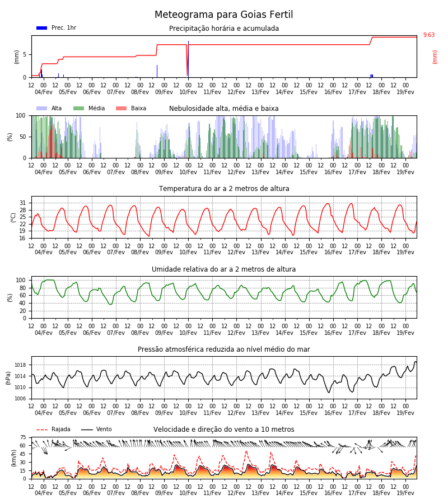Click the 1018 tick on pressure axis
The height and width of the screenshot is (504, 448).
pos(20,365)
